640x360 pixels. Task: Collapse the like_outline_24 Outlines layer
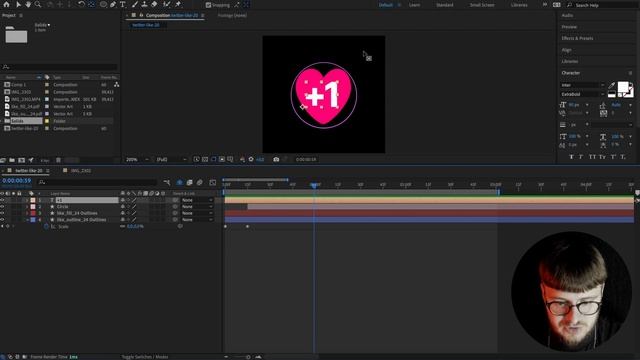tap(27, 220)
